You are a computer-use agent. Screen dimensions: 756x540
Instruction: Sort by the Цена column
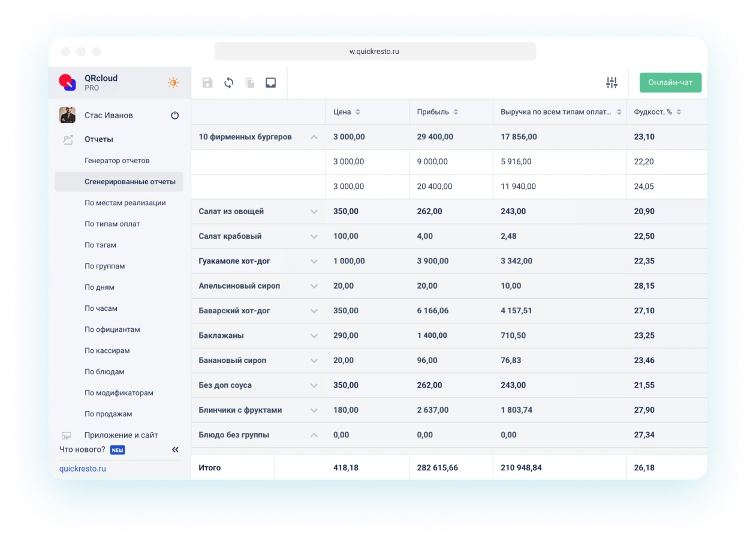click(358, 112)
